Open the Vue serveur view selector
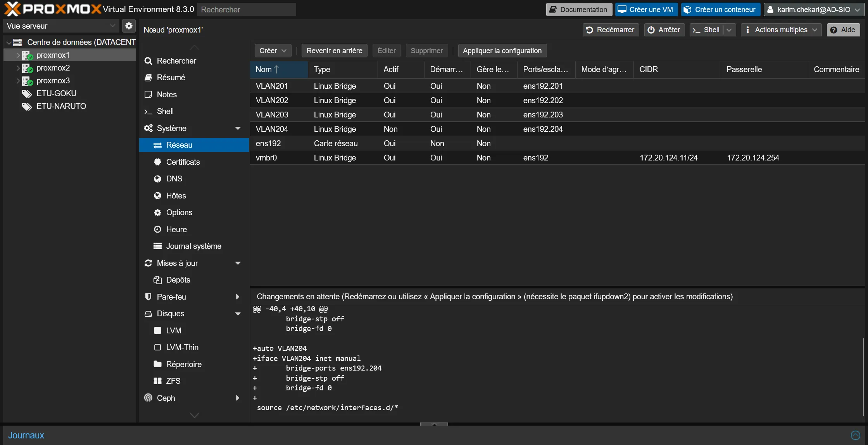The image size is (868, 445). coord(61,26)
